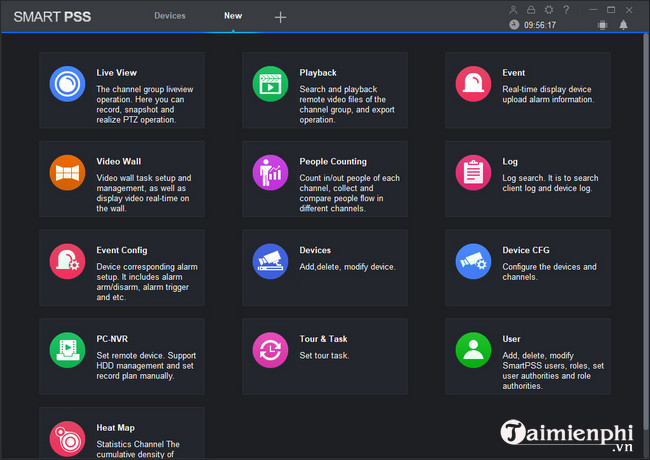Open the Event Config tile title

click(x=122, y=250)
